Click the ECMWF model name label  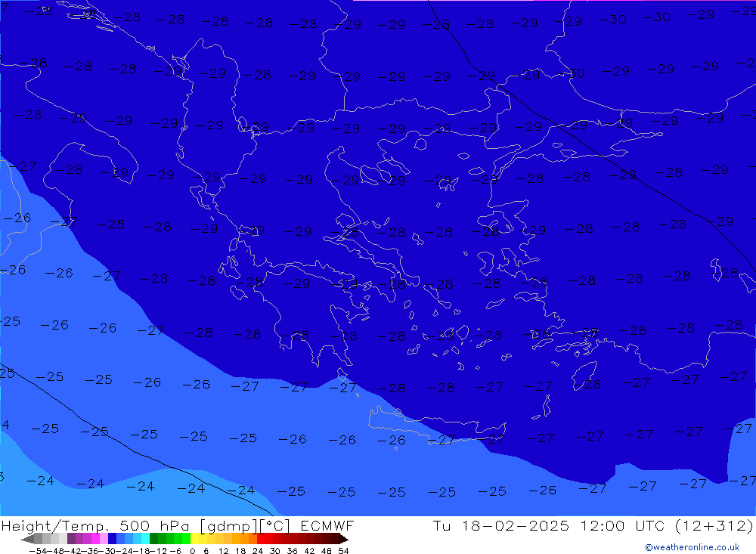pyautogui.click(x=327, y=525)
